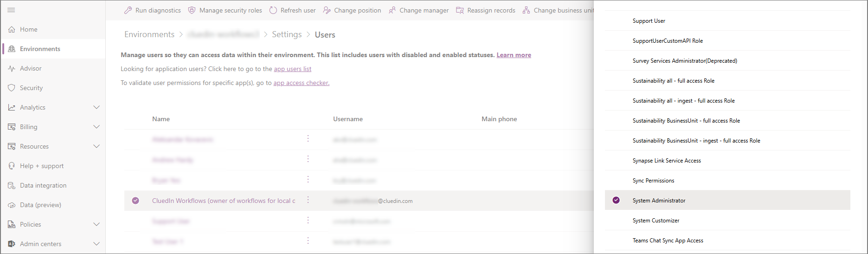Click the Run diagnostics wrench icon

pos(128,10)
